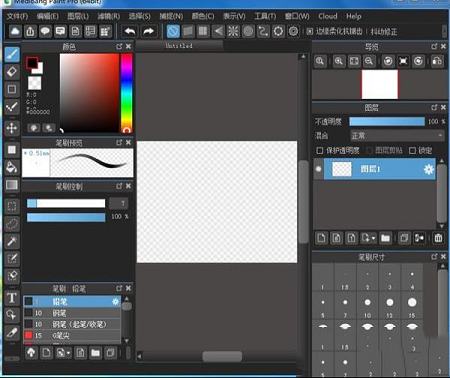Image resolution: width=450 pixels, height=378 pixels.
Task: Open the Help menu
Action: (354, 16)
